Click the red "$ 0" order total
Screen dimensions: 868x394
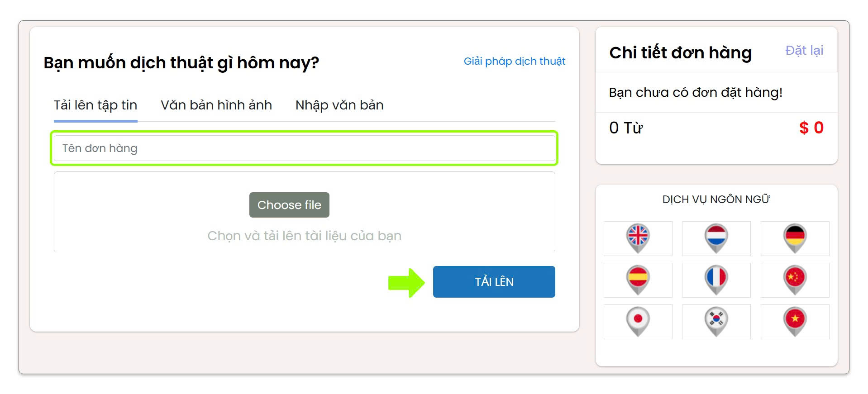[811, 128]
